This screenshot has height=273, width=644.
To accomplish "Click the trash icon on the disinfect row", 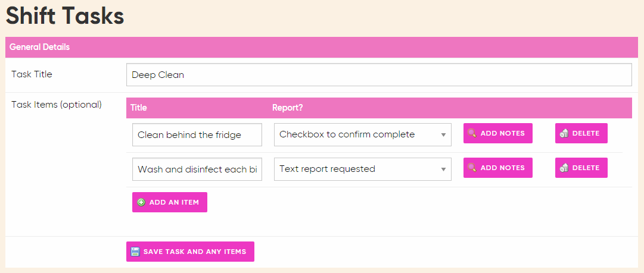I will [564, 168].
